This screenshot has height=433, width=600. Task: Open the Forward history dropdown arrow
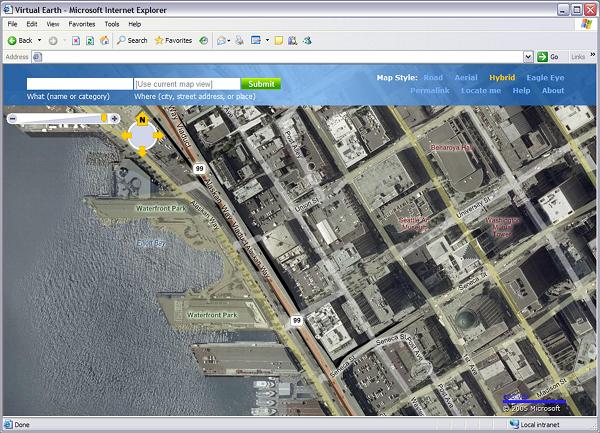(x=64, y=40)
